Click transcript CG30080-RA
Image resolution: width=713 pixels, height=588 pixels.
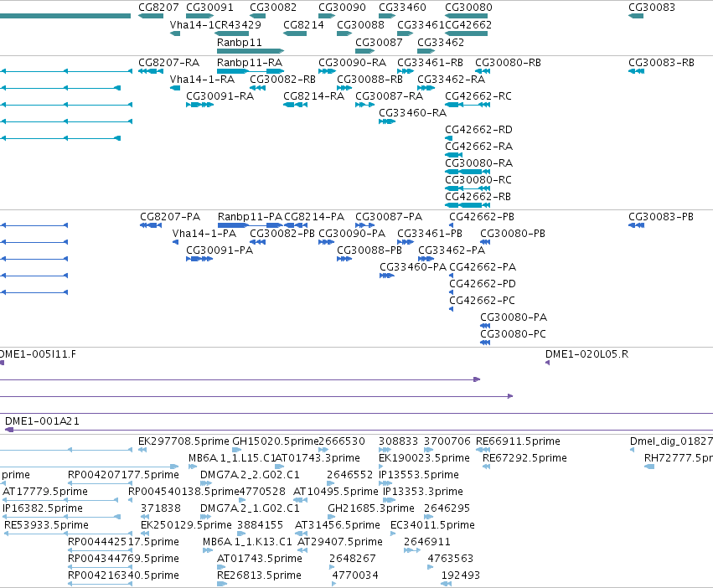(x=478, y=163)
